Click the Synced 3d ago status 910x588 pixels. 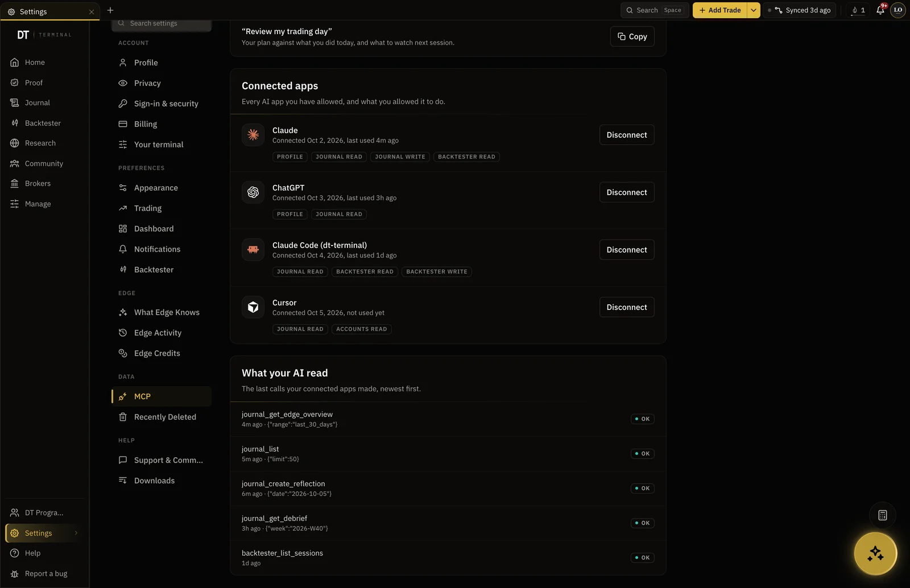[799, 10]
